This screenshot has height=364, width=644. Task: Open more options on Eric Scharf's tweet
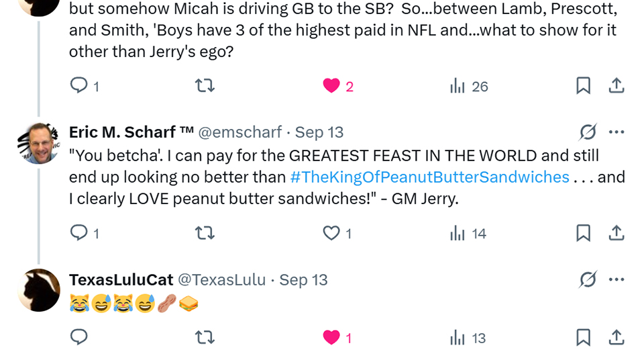coord(616,132)
